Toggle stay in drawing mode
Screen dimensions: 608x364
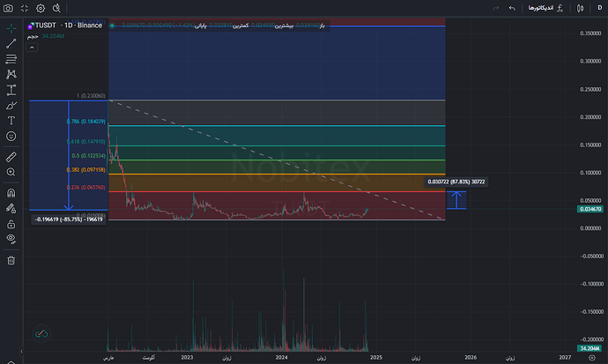click(x=11, y=209)
